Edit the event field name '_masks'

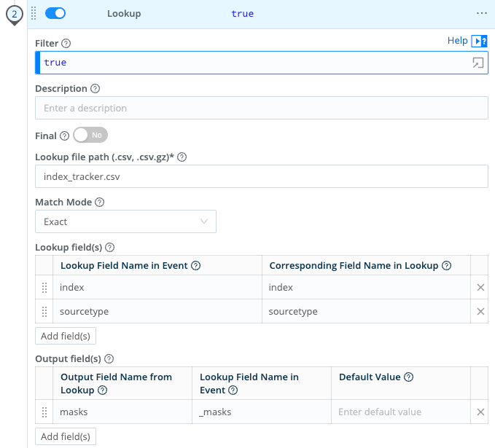262,412
